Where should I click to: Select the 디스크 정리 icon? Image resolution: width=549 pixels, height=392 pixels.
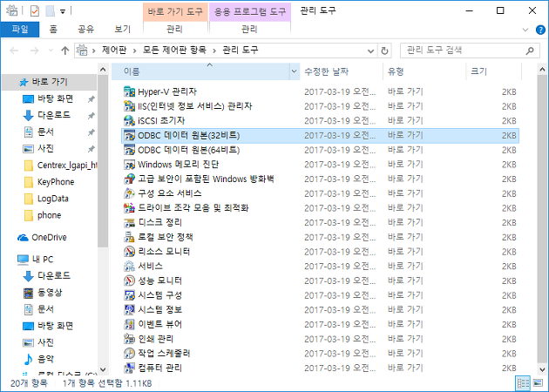point(129,223)
